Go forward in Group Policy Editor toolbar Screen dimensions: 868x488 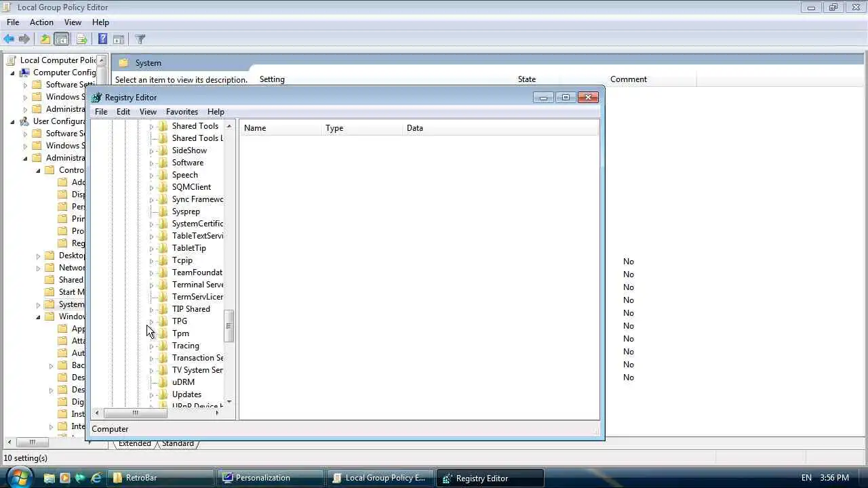pyautogui.click(x=24, y=39)
